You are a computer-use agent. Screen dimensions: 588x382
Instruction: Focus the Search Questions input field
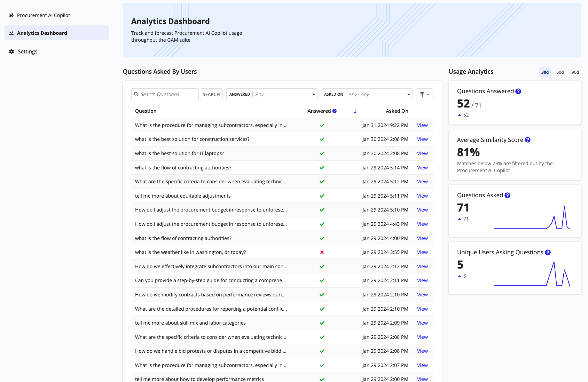click(165, 94)
